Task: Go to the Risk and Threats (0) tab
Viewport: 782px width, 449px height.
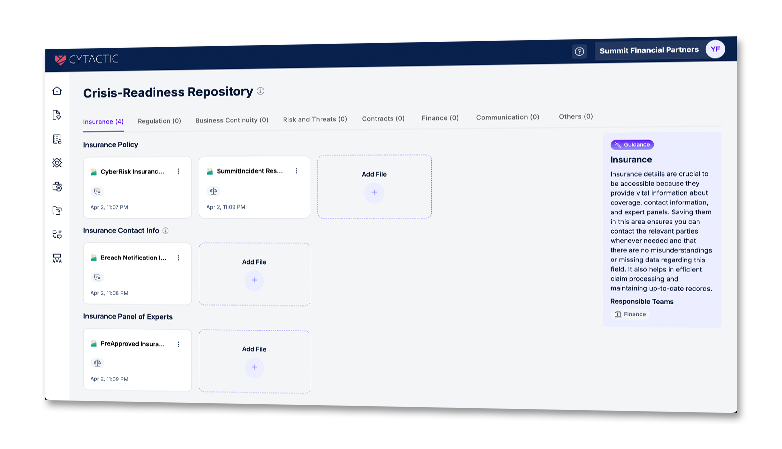Action: 315,119
